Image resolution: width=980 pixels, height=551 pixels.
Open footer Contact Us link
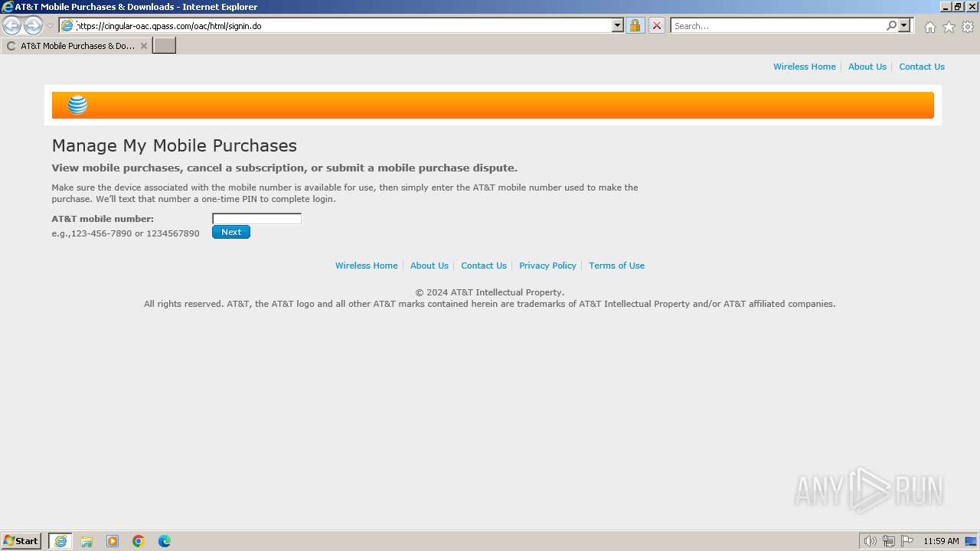[x=483, y=266]
